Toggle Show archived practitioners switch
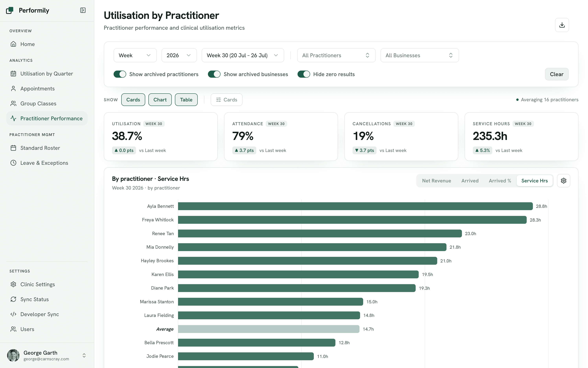 click(x=120, y=74)
